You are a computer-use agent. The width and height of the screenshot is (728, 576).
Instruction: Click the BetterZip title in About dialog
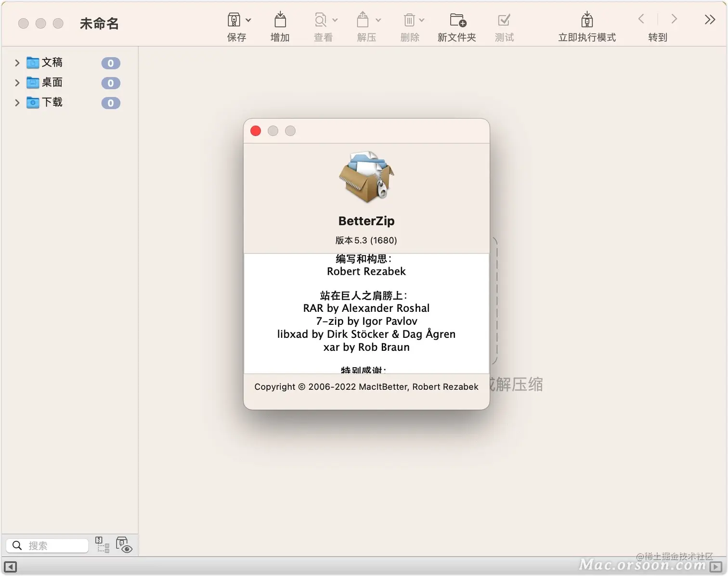coord(366,221)
